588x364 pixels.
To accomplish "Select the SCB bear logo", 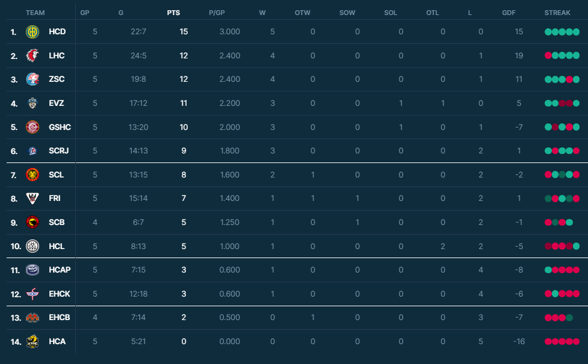I will tap(32, 222).
